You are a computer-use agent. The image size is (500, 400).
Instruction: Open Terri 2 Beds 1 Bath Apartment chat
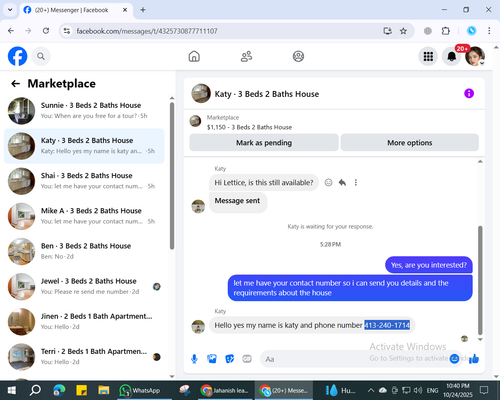coord(84,357)
